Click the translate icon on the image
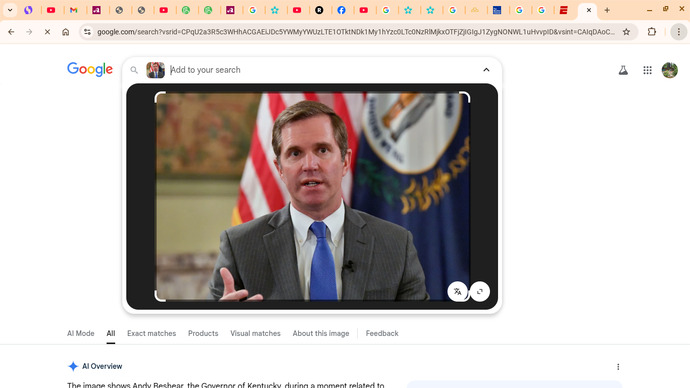690x388 pixels. click(458, 291)
